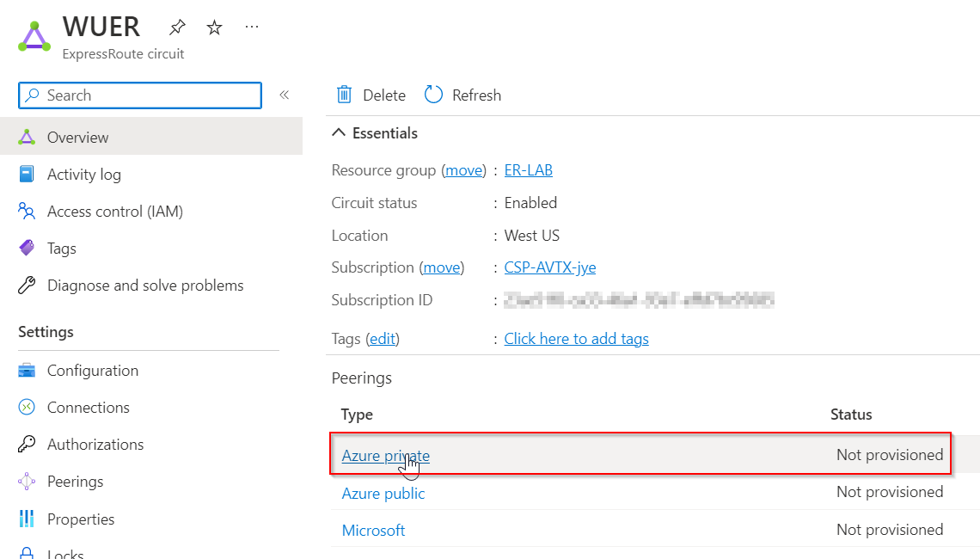
Task: Open Activity log
Action: [x=84, y=175]
